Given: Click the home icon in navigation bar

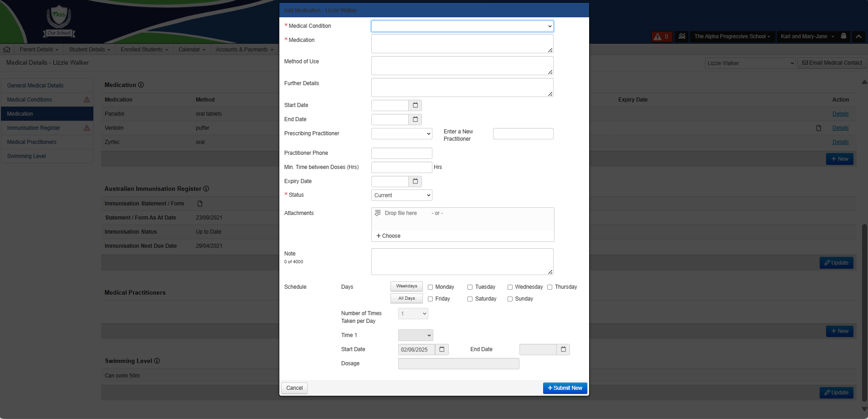Looking at the screenshot, I should pyautogui.click(x=7, y=50).
